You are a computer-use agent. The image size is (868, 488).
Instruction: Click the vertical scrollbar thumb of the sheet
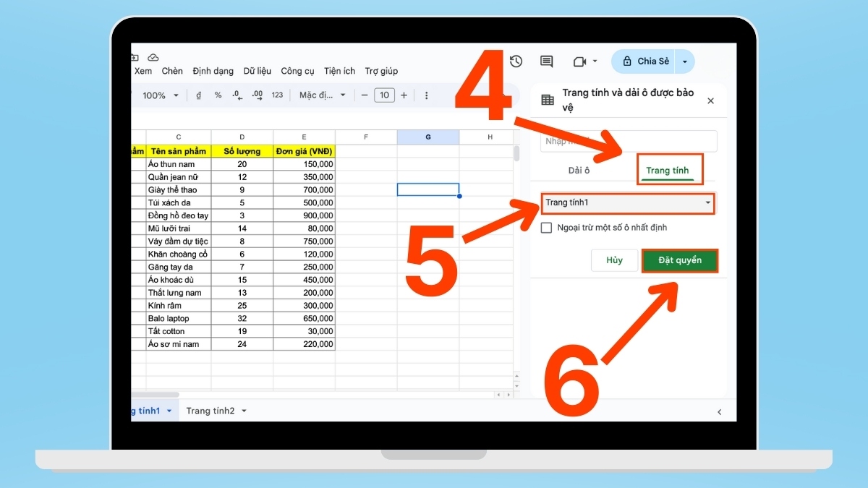tap(516, 153)
